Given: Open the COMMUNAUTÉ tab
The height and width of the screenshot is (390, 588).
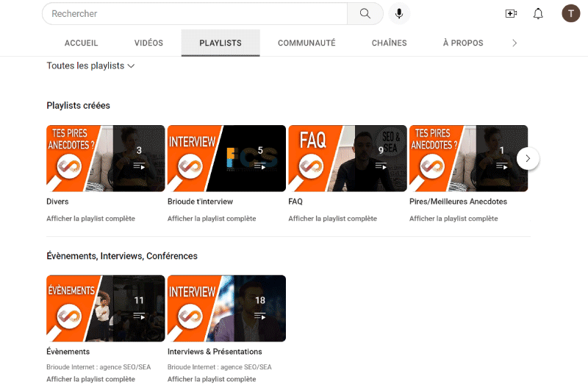Looking at the screenshot, I should click(306, 43).
